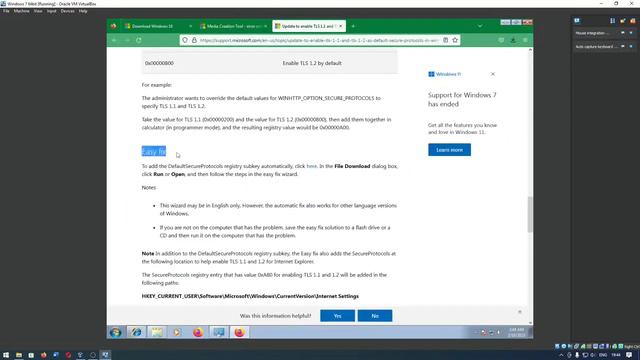This screenshot has height=360, width=640.
Task: Switch to Media Creation Tool tab
Action: (234, 26)
